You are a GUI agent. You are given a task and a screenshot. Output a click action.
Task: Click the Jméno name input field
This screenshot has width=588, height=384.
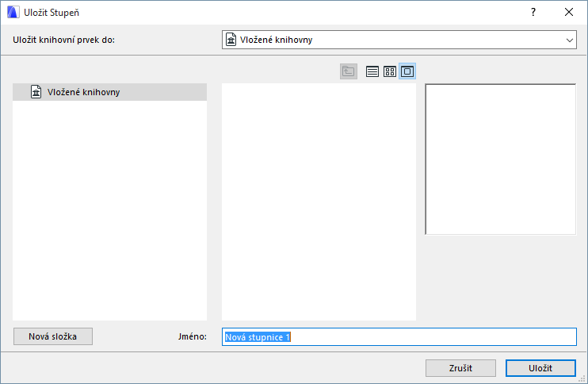(x=399, y=336)
